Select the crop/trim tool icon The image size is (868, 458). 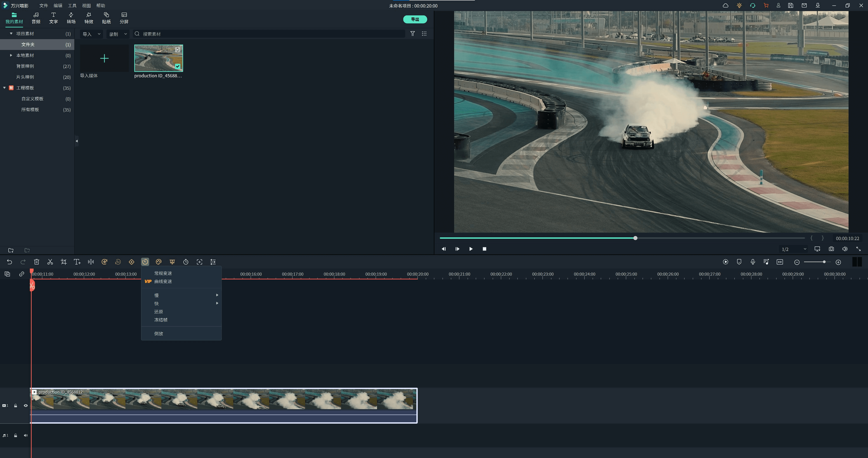pos(63,262)
